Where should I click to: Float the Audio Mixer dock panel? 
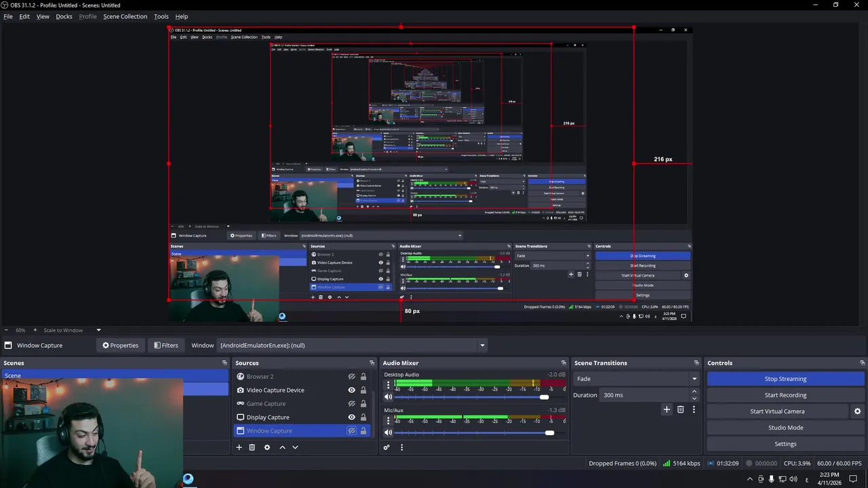click(x=564, y=363)
